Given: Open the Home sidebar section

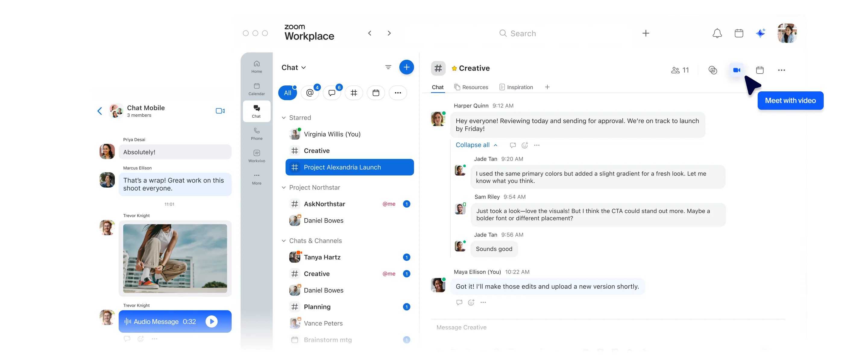Looking at the screenshot, I should pyautogui.click(x=256, y=66).
